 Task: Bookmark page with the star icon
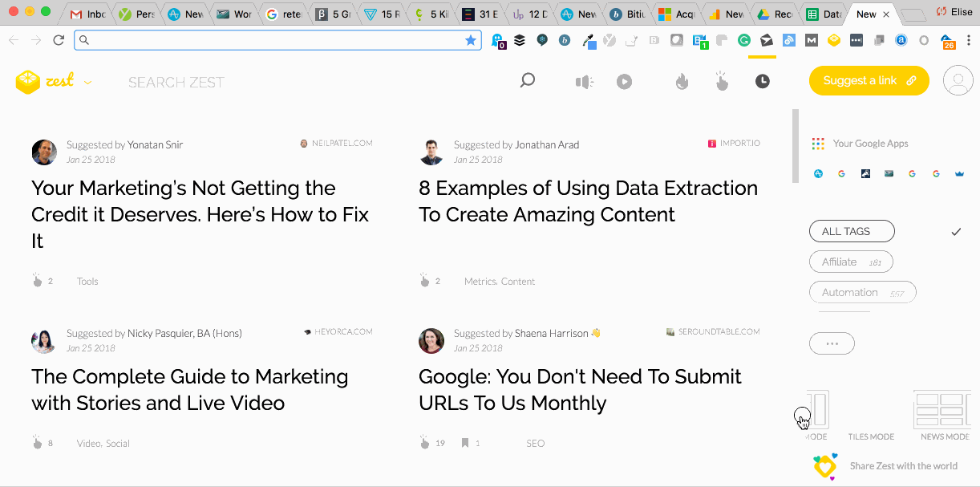[x=471, y=40]
